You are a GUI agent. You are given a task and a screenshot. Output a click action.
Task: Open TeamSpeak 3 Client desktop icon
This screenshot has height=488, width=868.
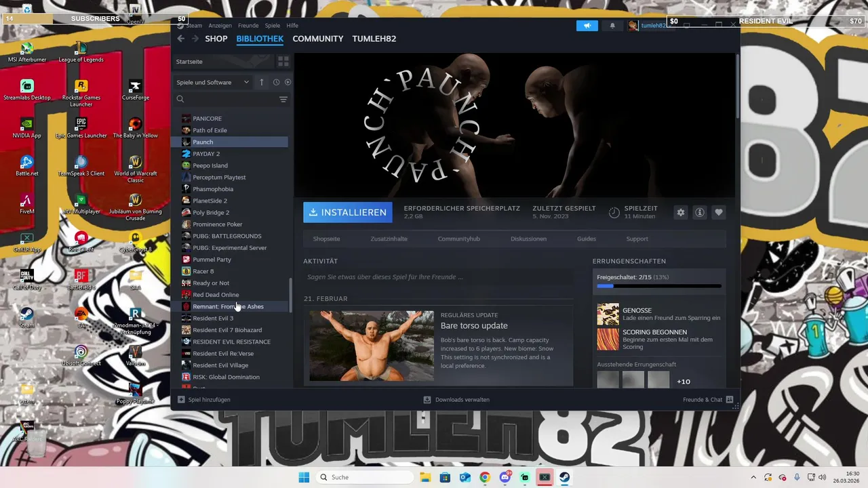81,166
